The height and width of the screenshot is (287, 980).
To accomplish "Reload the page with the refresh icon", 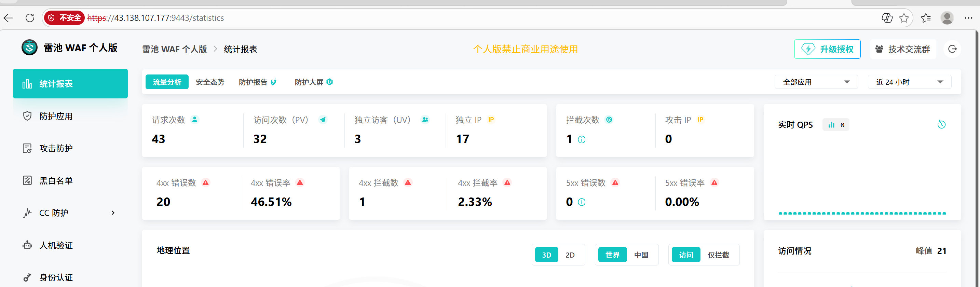I will tap(30, 18).
